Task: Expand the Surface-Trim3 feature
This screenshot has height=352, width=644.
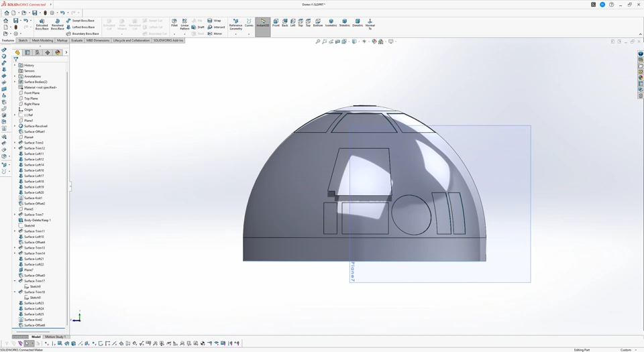Action: [15, 143]
